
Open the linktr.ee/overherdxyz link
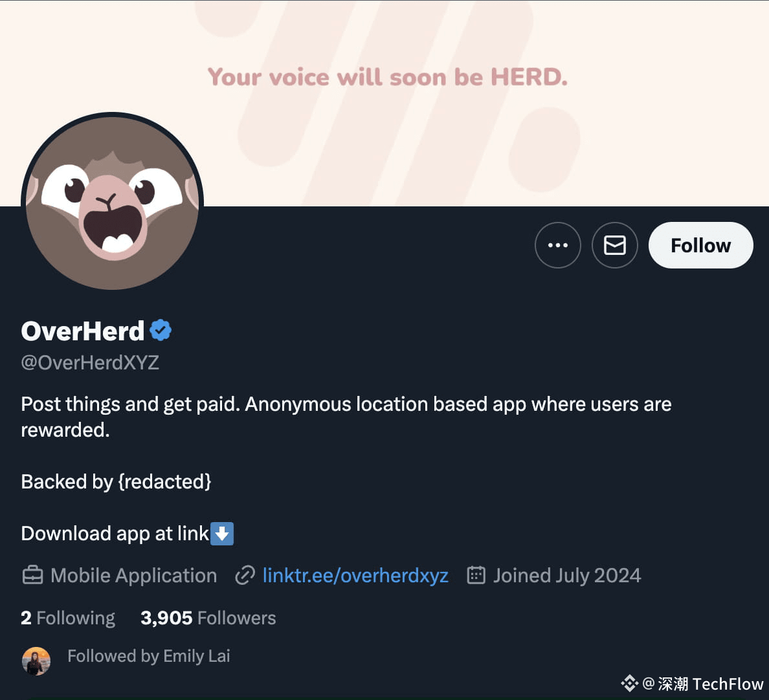coord(355,576)
